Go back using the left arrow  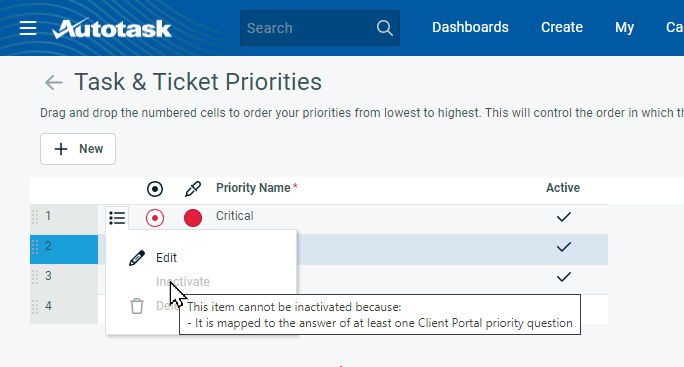tap(54, 82)
